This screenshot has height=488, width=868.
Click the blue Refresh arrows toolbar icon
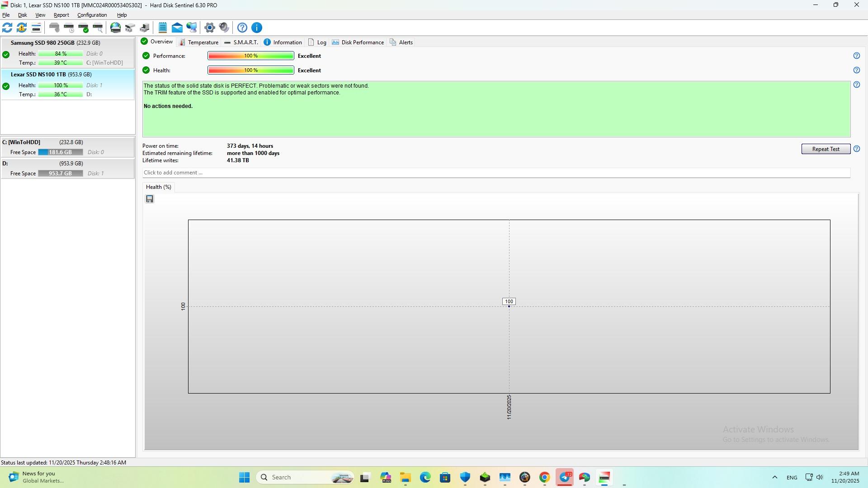7,28
